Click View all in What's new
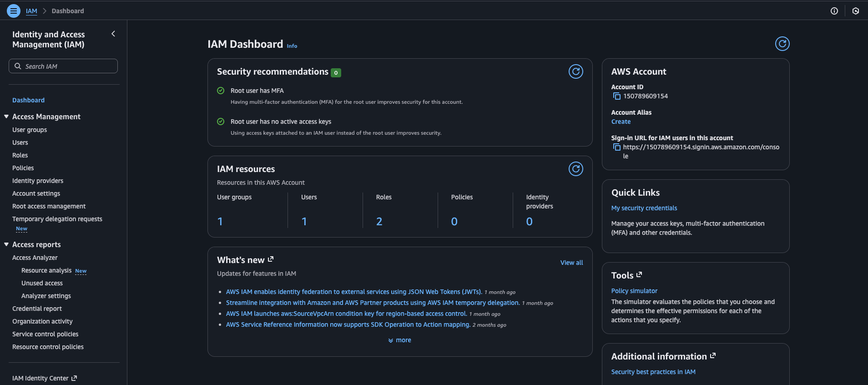 [x=571, y=263]
